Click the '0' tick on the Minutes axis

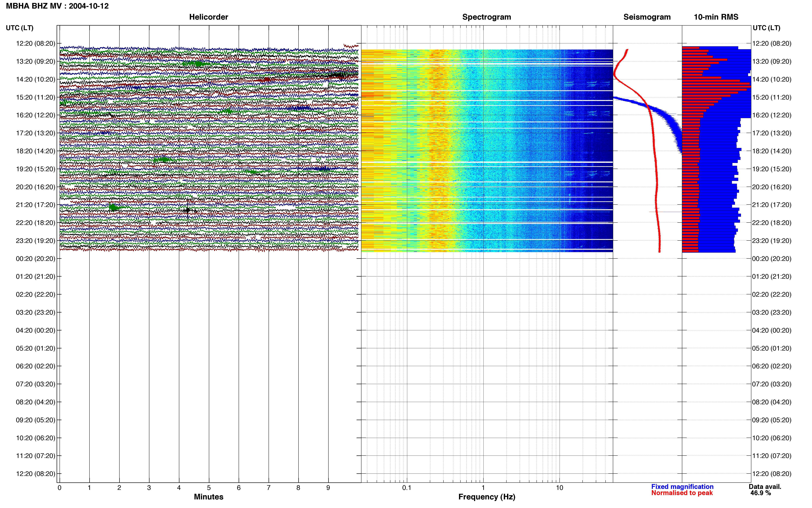click(x=59, y=488)
